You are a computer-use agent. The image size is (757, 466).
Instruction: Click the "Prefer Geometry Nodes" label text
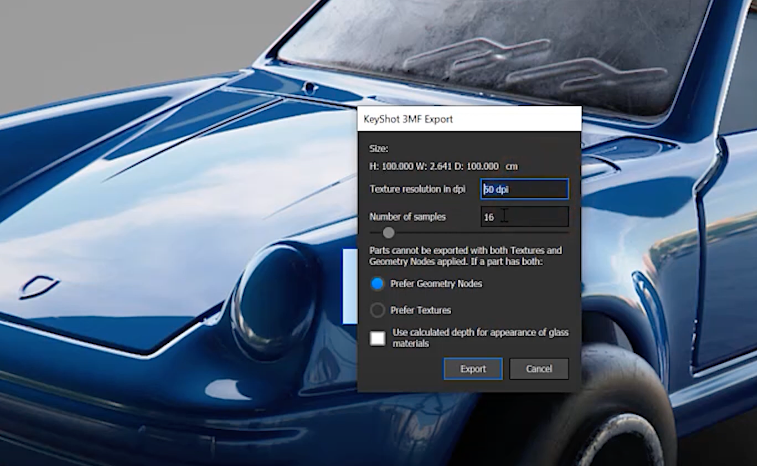coord(436,284)
